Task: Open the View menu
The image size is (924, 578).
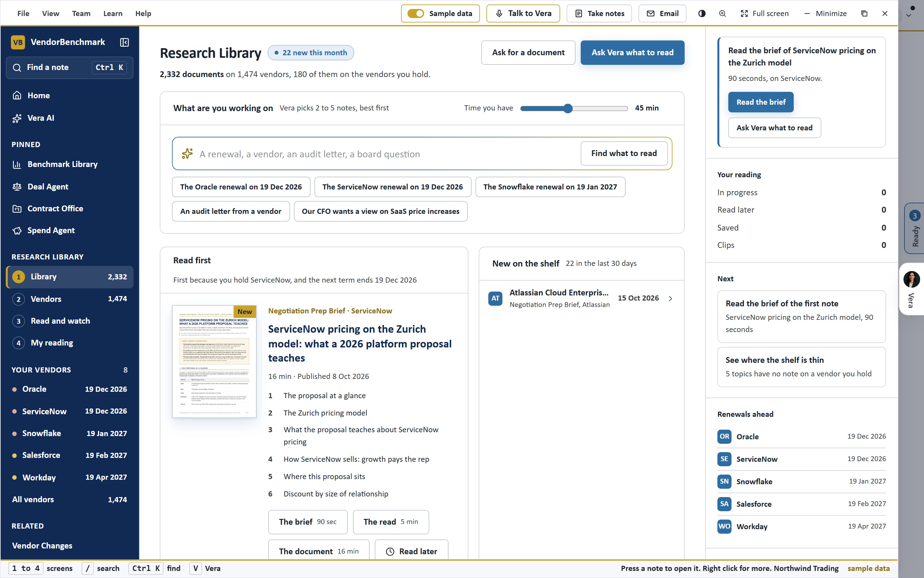Action: click(50, 13)
